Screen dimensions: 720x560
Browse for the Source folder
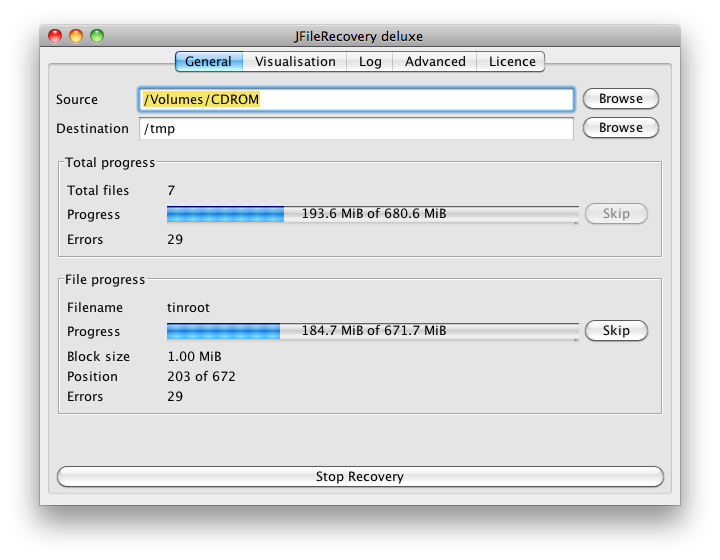click(x=620, y=99)
